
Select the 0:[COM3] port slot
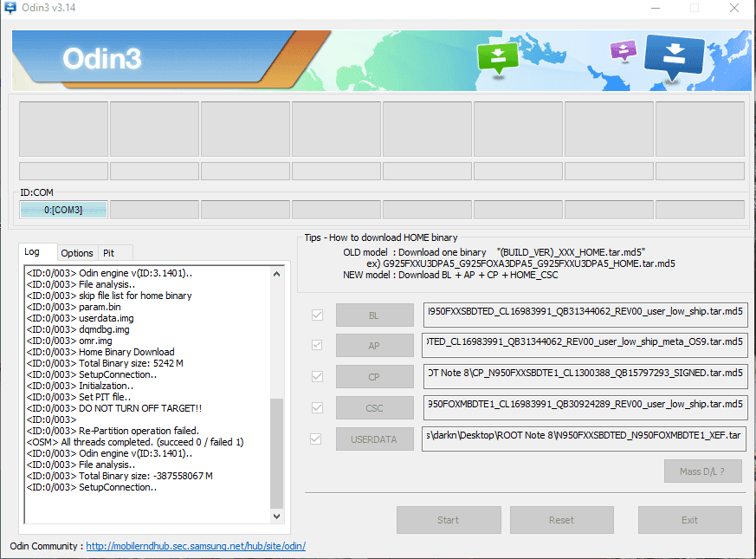[x=63, y=210]
